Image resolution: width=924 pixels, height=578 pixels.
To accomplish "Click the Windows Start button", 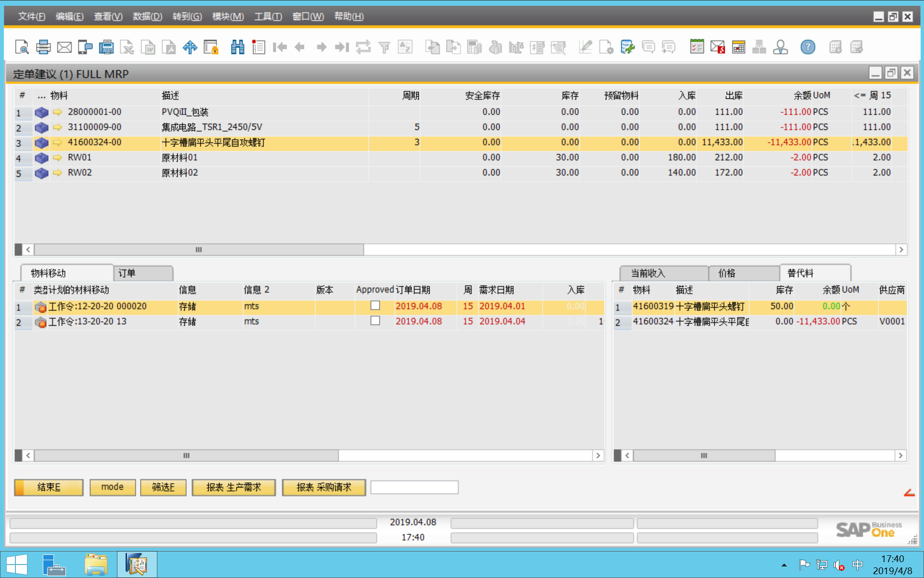I will [16, 565].
